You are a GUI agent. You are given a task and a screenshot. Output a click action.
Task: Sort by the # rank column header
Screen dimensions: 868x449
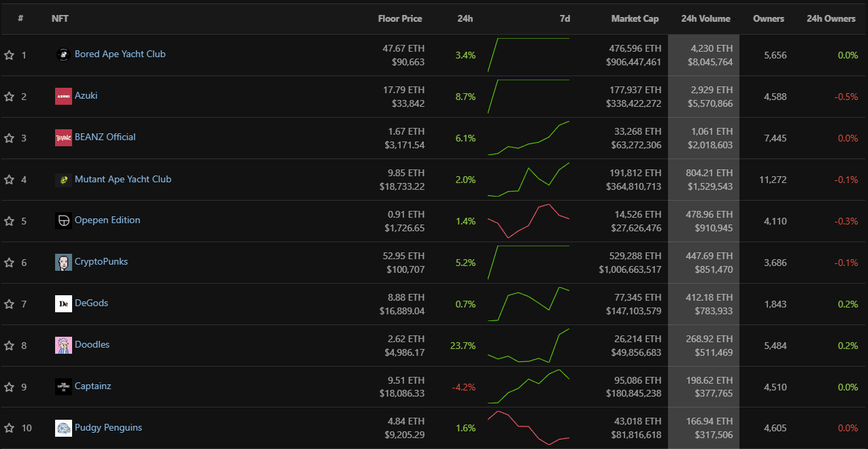click(20, 19)
